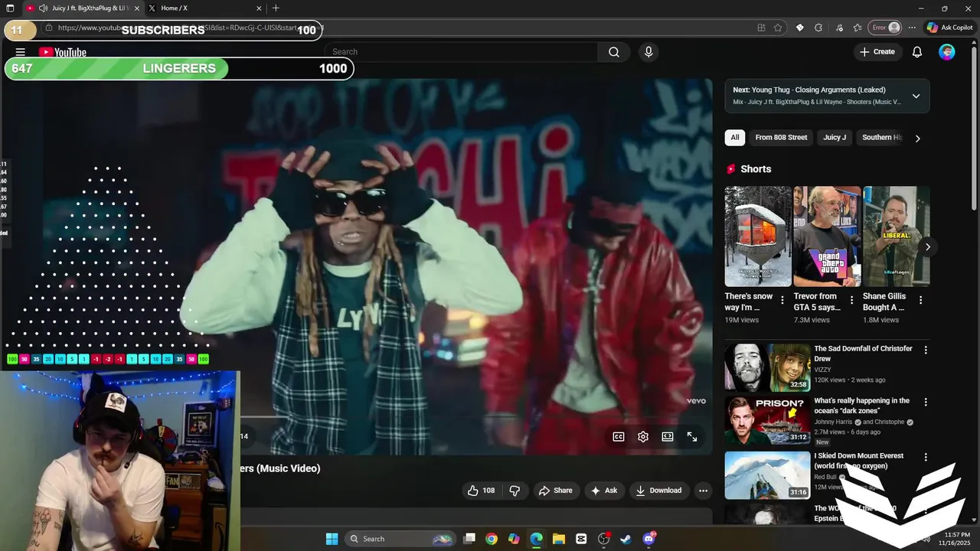Select the From 808 Street chip
Screen dimensions: 980x551
click(781, 138)
